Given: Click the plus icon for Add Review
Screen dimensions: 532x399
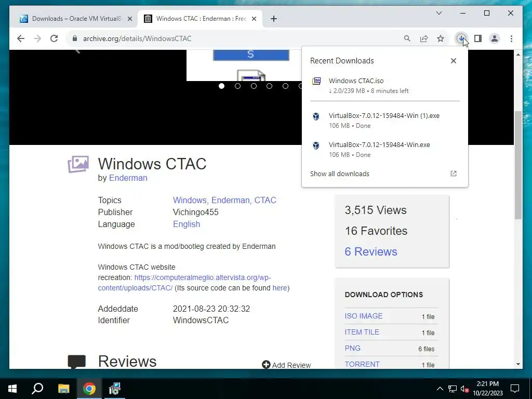Looking at the screenshot, I should (x=266, y=365).
